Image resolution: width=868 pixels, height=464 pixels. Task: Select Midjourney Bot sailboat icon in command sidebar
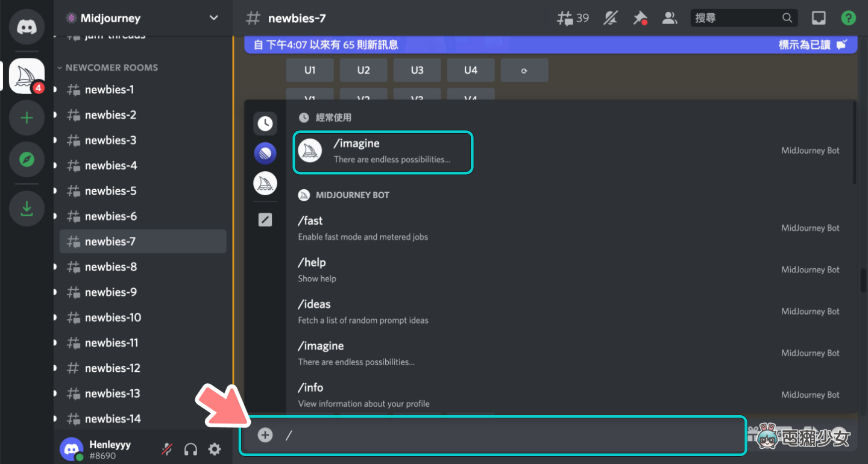(x=265, y=183)
